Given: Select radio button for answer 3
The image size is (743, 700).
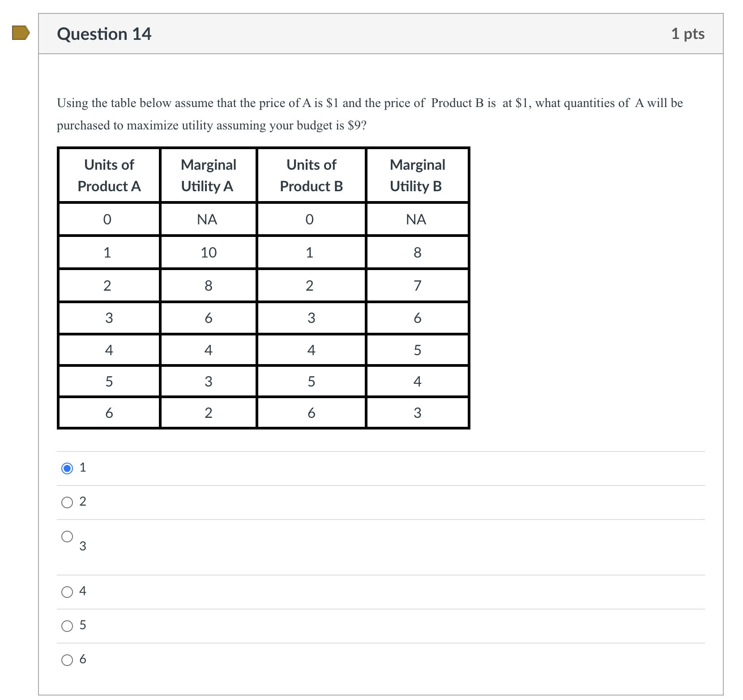Looking at the screenshot, I should 67,537.
